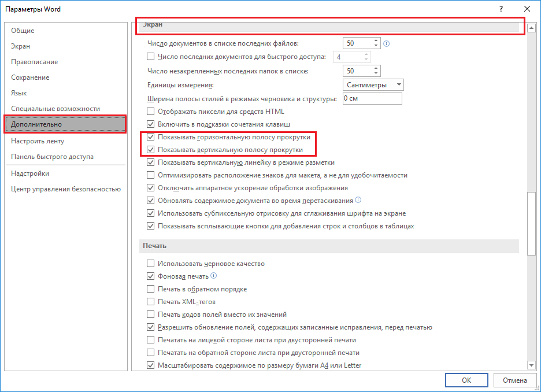Uncheck 'Показывать вертикальную линейку в режиме разметки'
Viewport: 541px width, 392px height.
click(150, 162)
